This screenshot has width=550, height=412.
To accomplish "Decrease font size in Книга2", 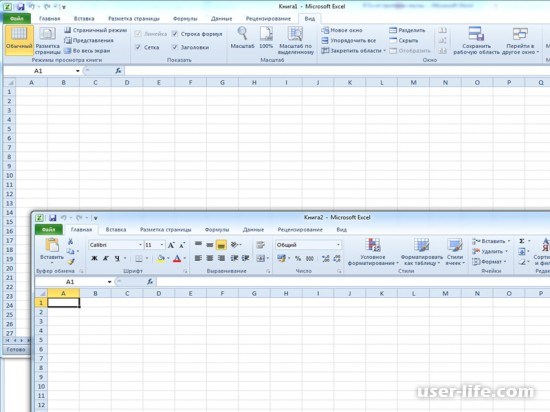I will coord(182,245).
